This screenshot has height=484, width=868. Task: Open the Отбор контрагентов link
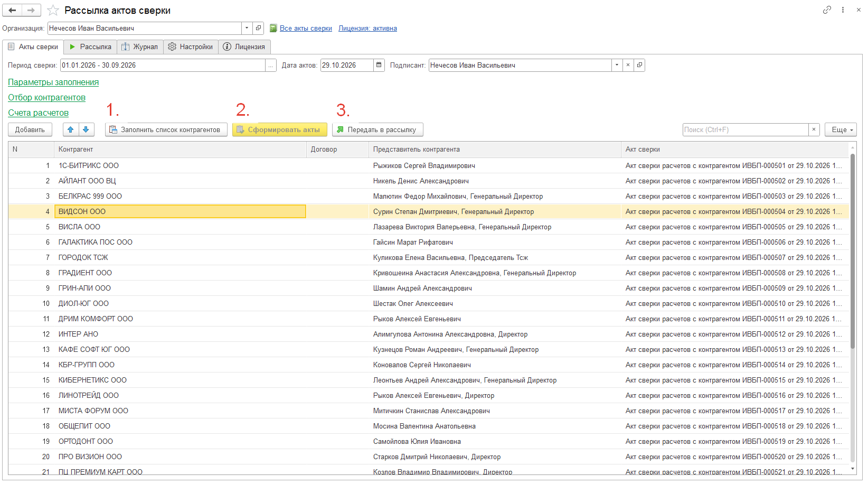(46, 97)
